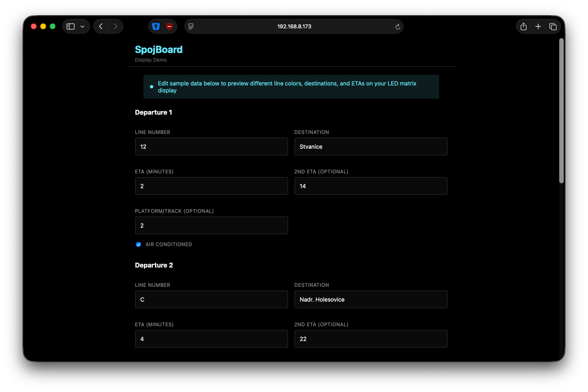Image resolution: width=588 pixels, height=392 pixels.
Task: Open the red ad blocker extension icon
Action: point(169,26)
